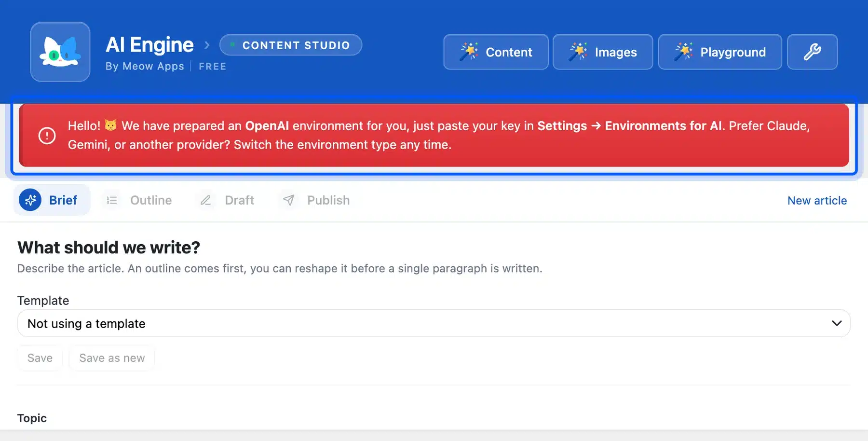Open settings via wrench icon
Viewport: 868px width, 441px height.
tap(812, 52)
